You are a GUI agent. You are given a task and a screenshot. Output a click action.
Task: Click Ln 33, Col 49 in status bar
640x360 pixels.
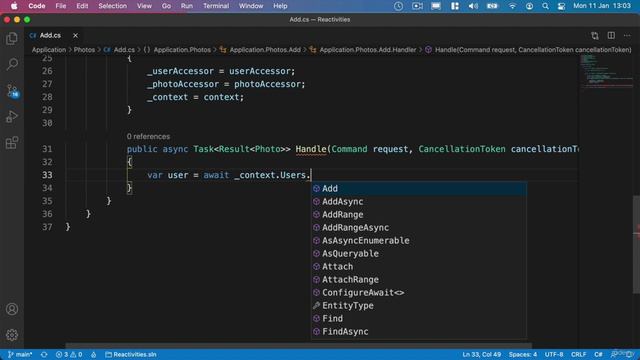(x=482, y=354)
